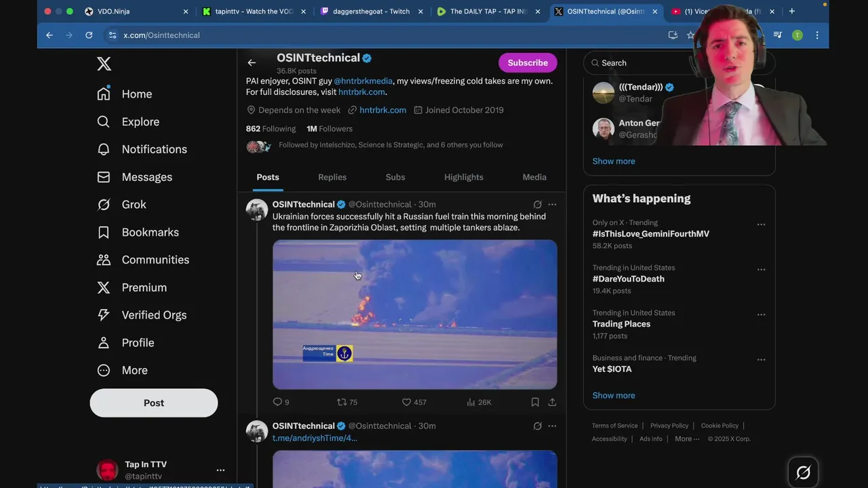Viewport: 868px width, 488px height.
Task: View the 862 Following list
Action: coord(271,129)
